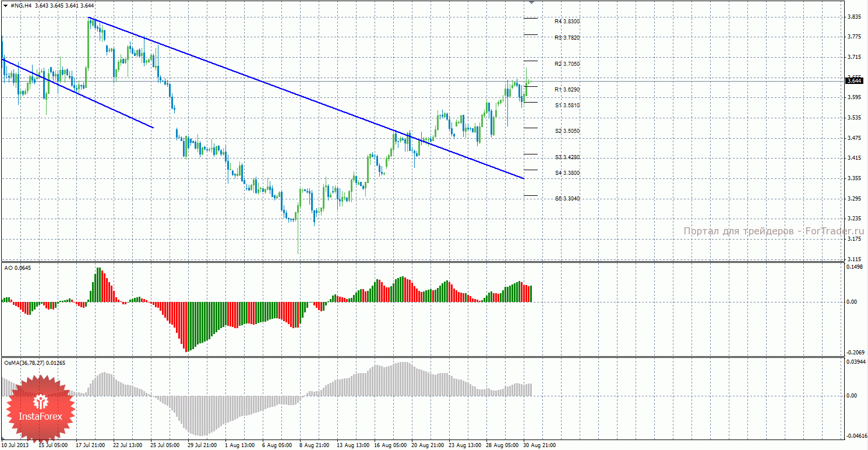
Task: Click the 1 Aug 13:00 time label
Action: pyautogui.click(x=239, y=445)
